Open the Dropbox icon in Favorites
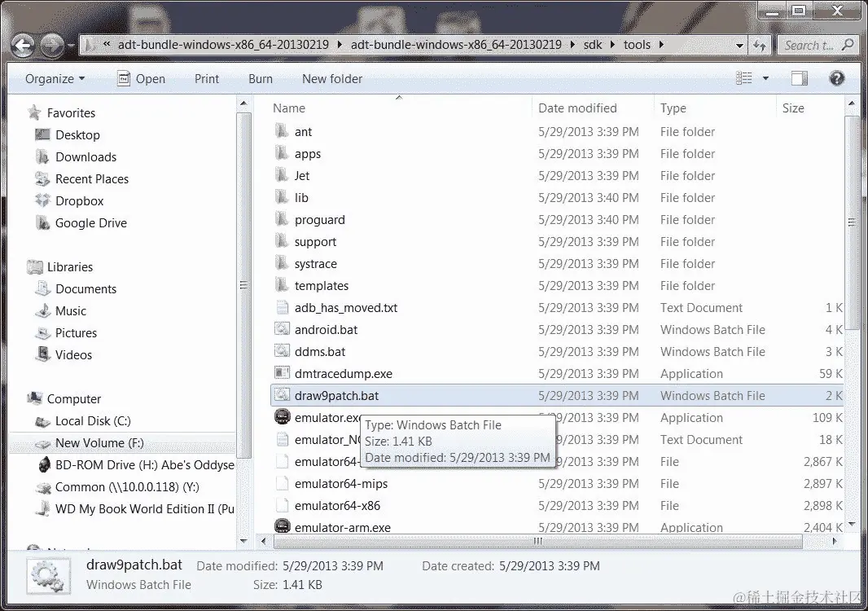 [42, 200]
